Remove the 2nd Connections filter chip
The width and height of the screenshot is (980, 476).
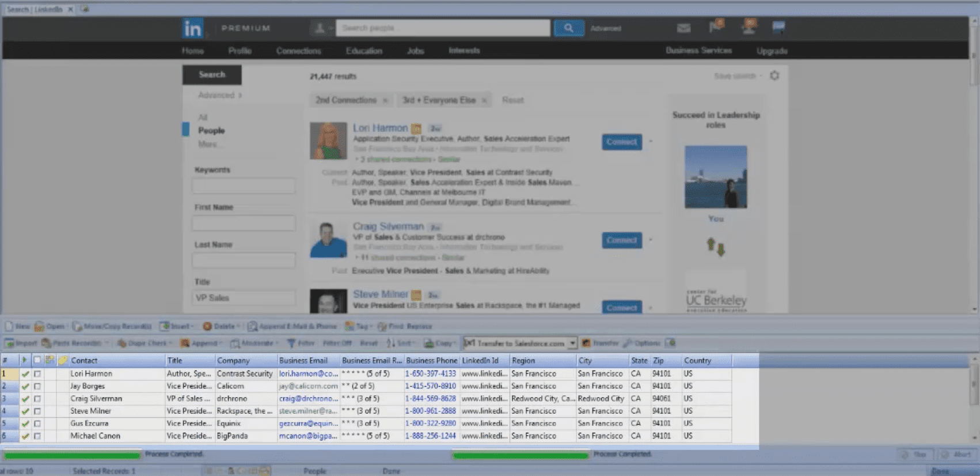pyautogui.click(x=385, y=100)
